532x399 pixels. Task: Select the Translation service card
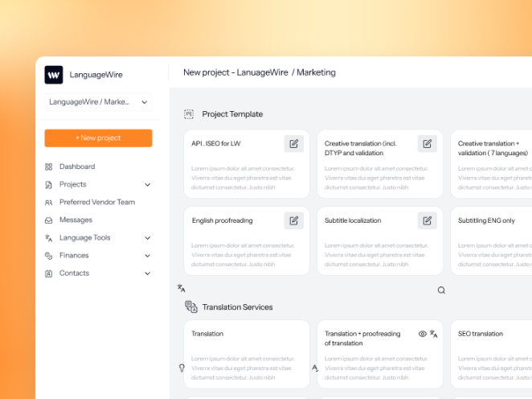247,354
